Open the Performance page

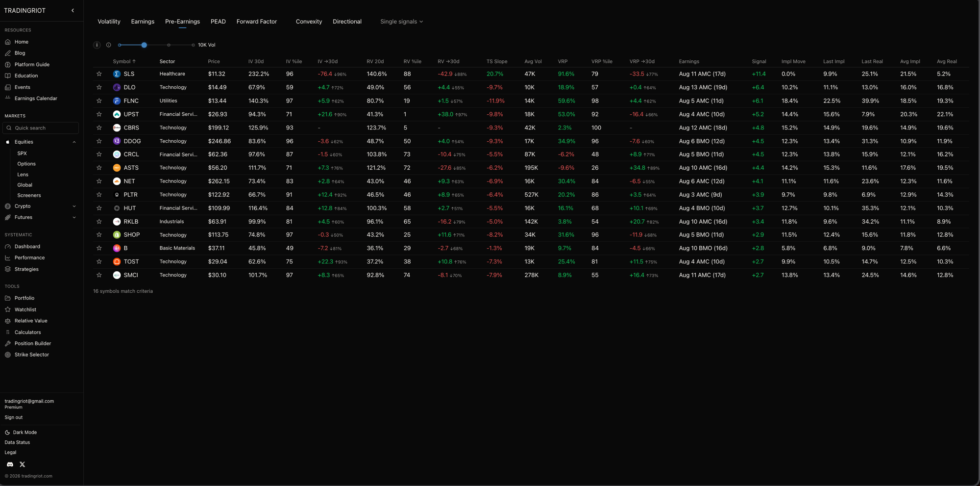coord(29,258)
